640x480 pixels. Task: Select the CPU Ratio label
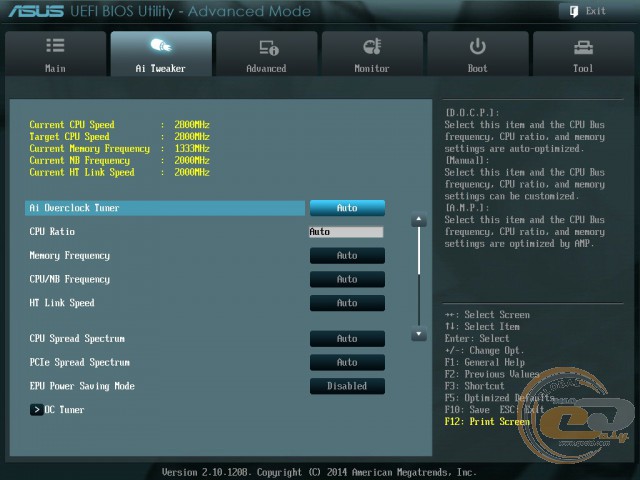(x=52, y=231)
